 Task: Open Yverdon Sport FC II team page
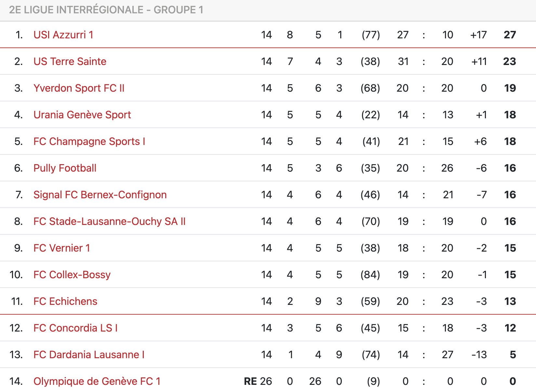coord(79,88)
